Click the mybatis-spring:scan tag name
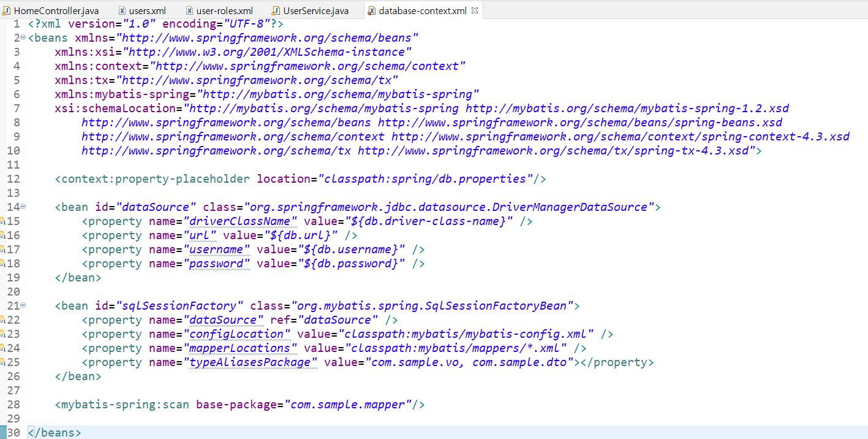This screenshot has height=439, width=868. point(126,405)
